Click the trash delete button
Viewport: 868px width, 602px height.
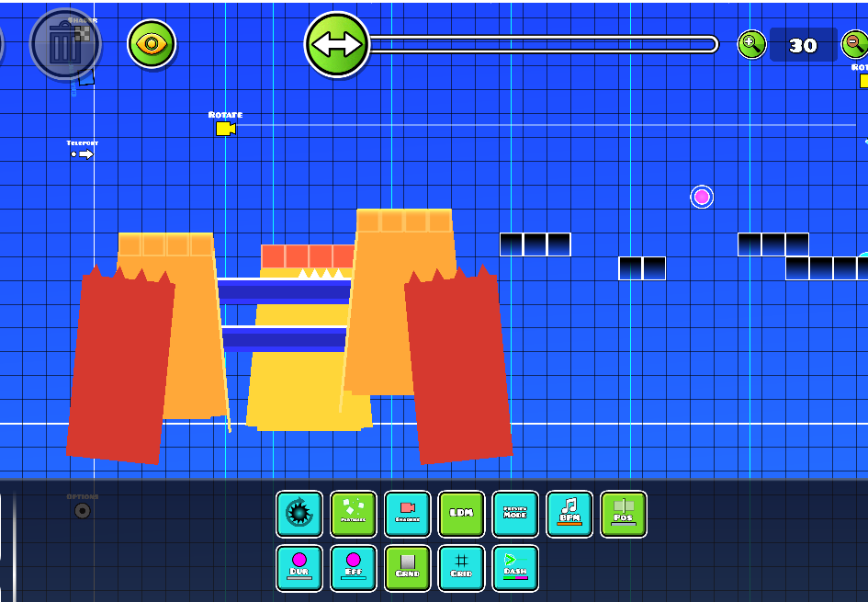pos(65,44)
